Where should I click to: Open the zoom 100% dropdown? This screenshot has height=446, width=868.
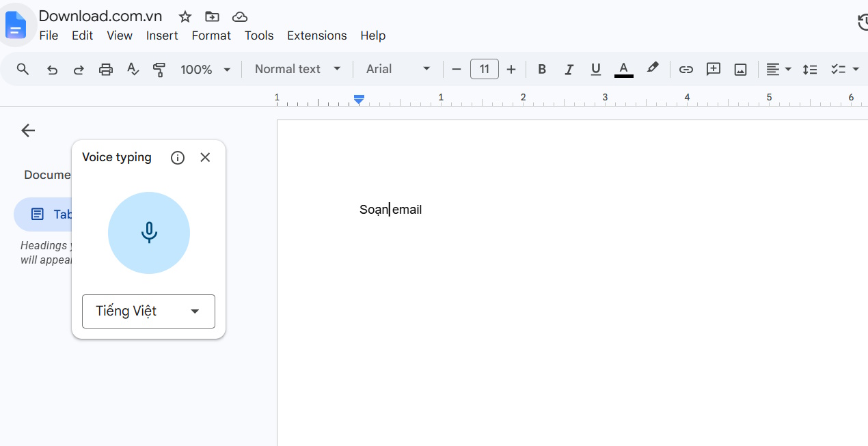pos(205,69)
